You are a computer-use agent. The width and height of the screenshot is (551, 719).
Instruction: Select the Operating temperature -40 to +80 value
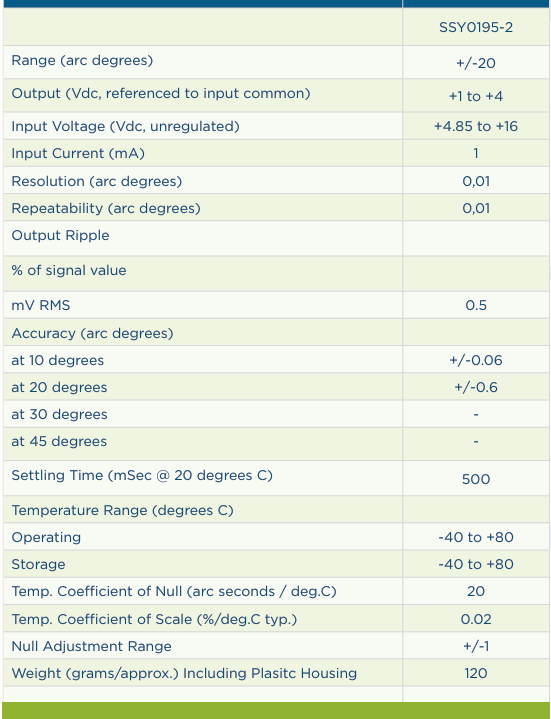(476, 537)
